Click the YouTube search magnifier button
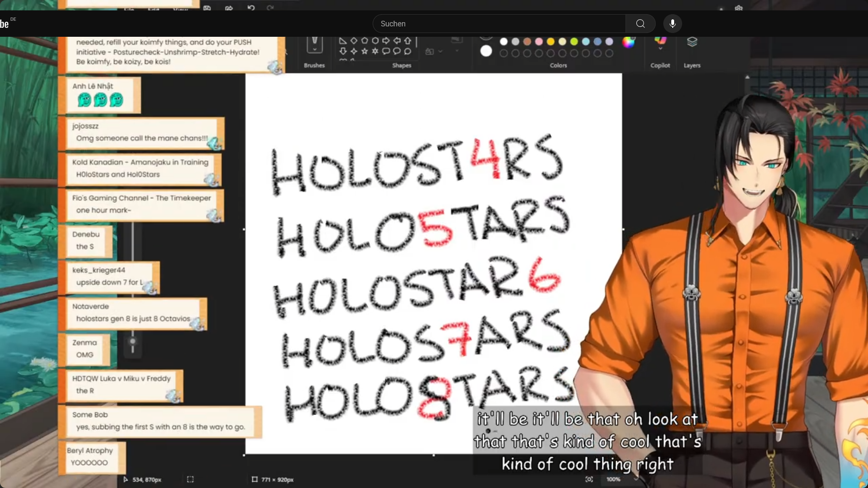 tap(640, 24)
